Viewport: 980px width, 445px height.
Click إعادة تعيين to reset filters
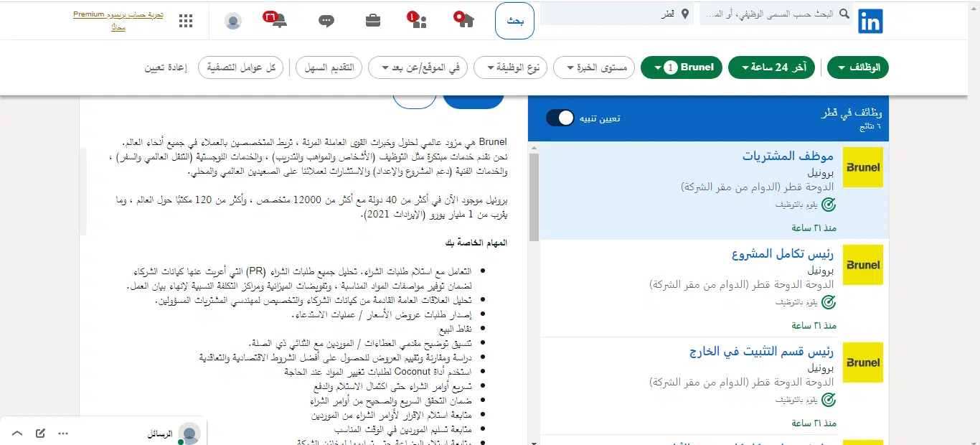166,68
